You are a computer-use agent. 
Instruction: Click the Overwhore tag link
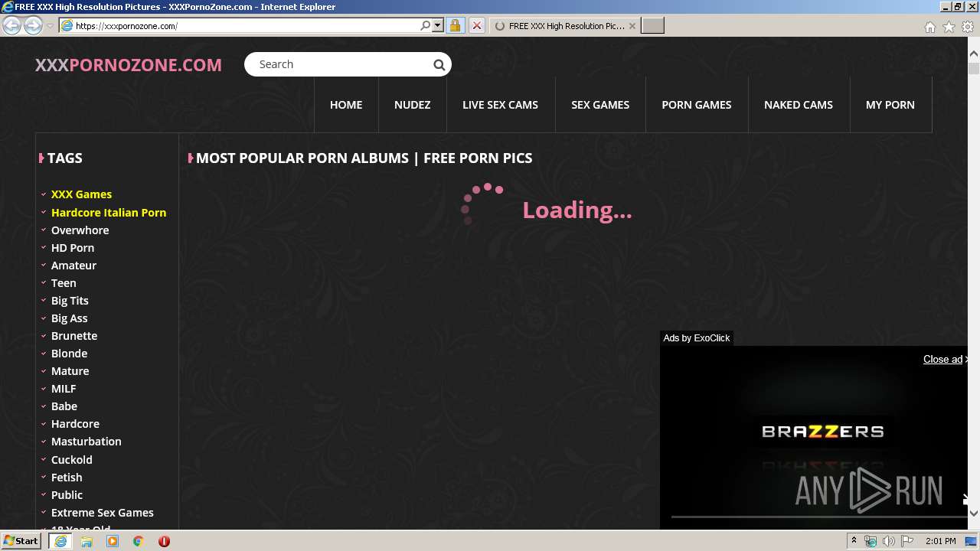[x=80, y=230]
